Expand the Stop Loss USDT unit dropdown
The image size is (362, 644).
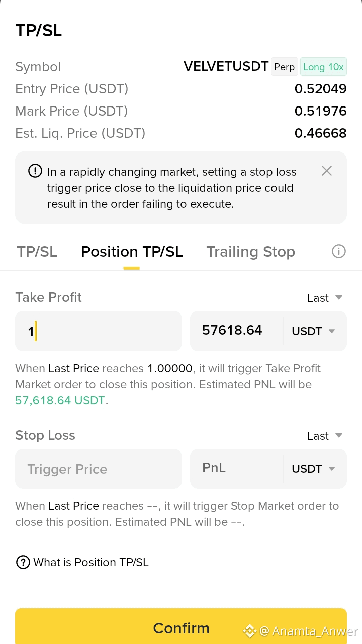pyautogui.click(x=314, y=469)
